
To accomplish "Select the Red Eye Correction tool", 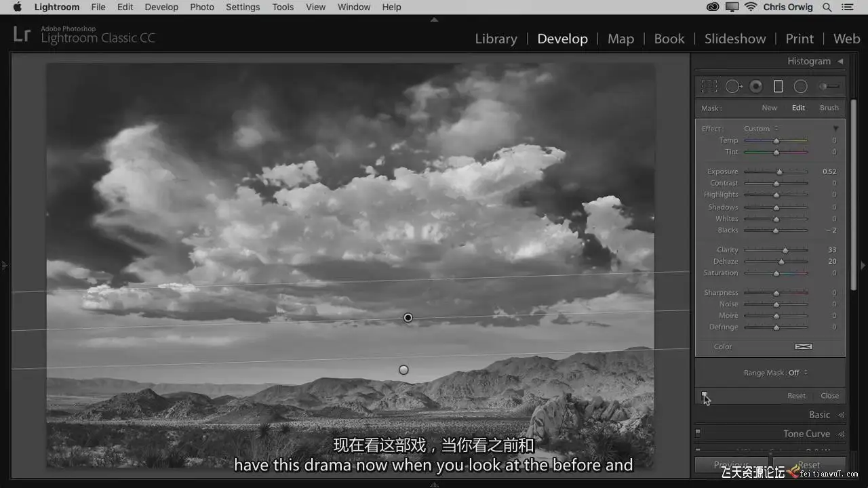I will point(756,87).
